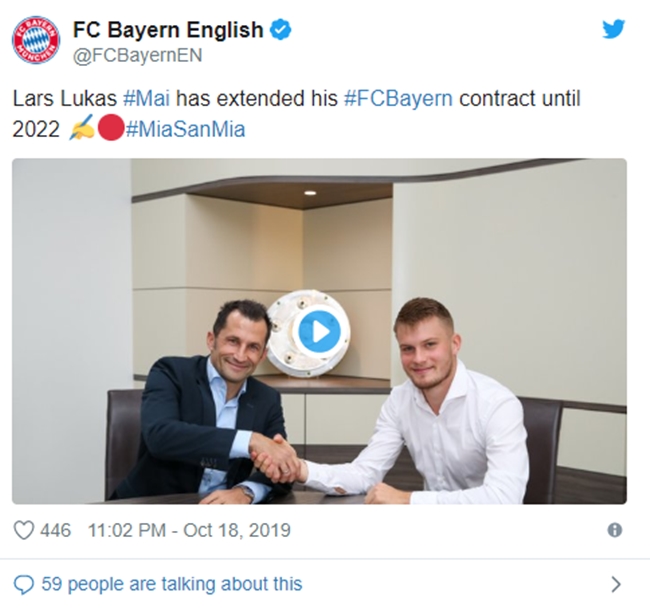The height and width of the screenshot is (608, 650).
Task: Click the blue verified checkmark badge
Action: pos(281,30)
